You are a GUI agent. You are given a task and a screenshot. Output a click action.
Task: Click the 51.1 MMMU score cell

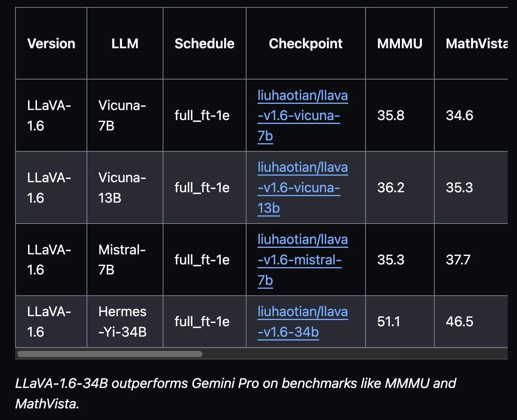click(x=388, y=322)
